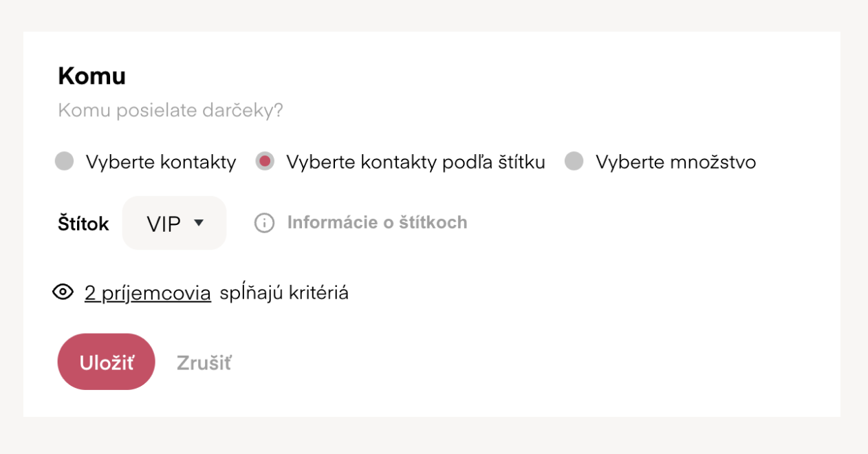Screen dimensions: 868x454
Task: Open the "Informácie o štítkoch" link
Action: coord(377,223)
